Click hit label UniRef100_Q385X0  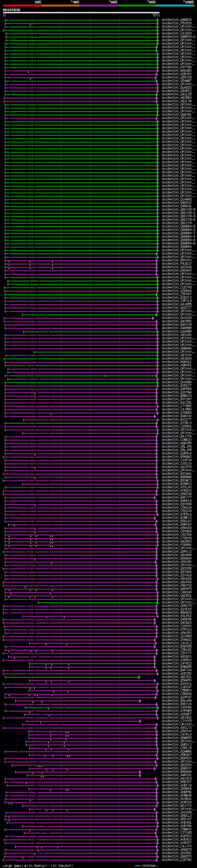[177, 660]
